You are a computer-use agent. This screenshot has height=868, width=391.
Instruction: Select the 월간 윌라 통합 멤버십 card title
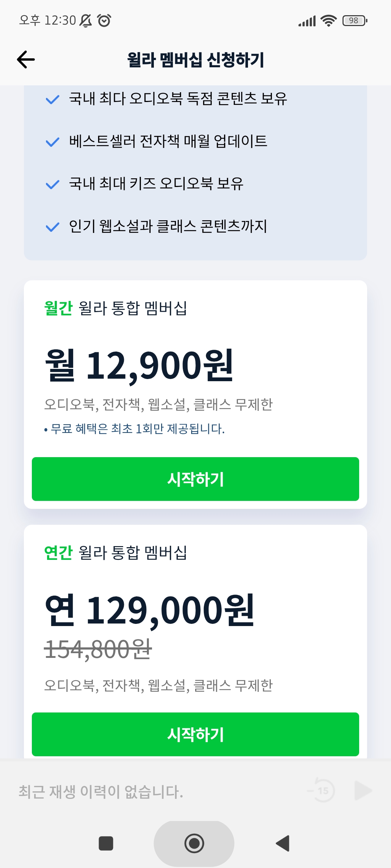click(115, 308)
